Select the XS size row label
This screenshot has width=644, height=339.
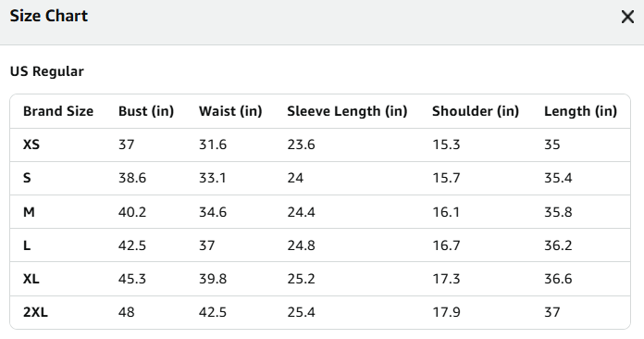(x=31, y=144)
